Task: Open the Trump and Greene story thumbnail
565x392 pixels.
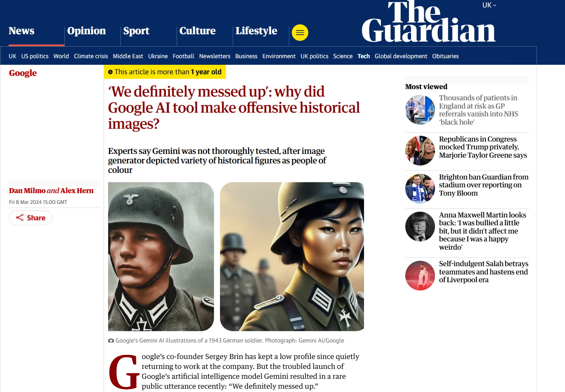Action: pyautogui.click(x=420, y=151)
